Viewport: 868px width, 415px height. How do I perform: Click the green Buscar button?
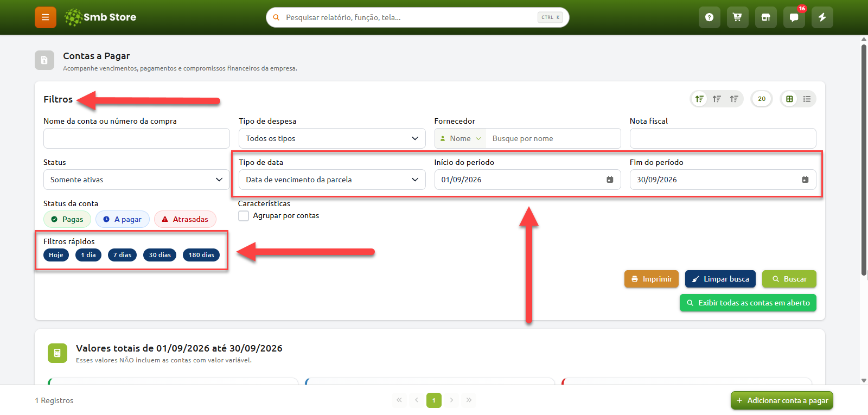pyautogui.click(x=789, y=279)
